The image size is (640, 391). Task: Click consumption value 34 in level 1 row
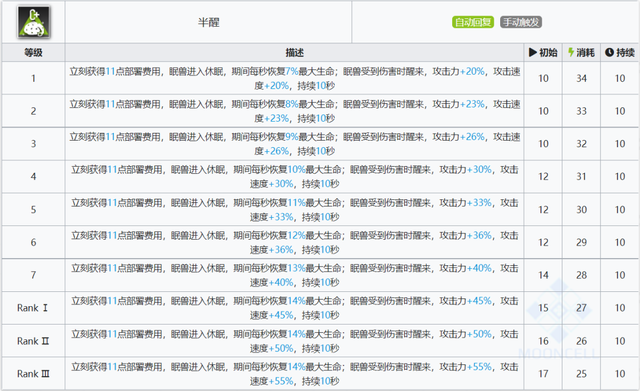(581, 78)
